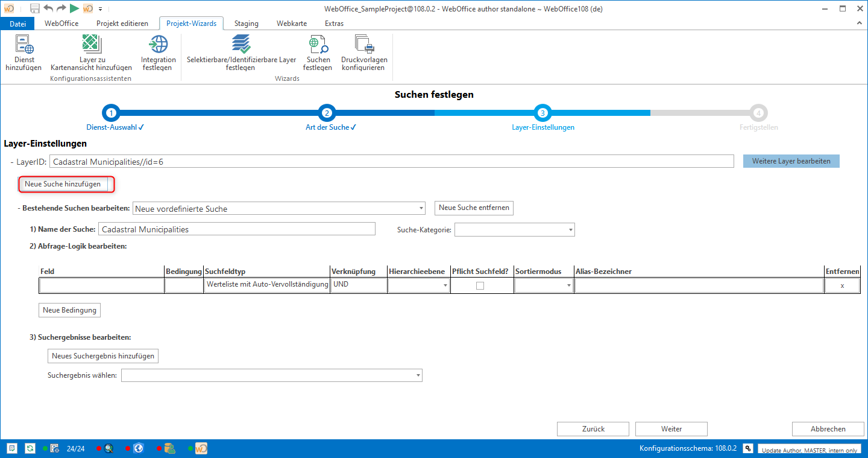
Task: Click the green run arrow in quick access toolbar
Action: click(x=74, y=8)
